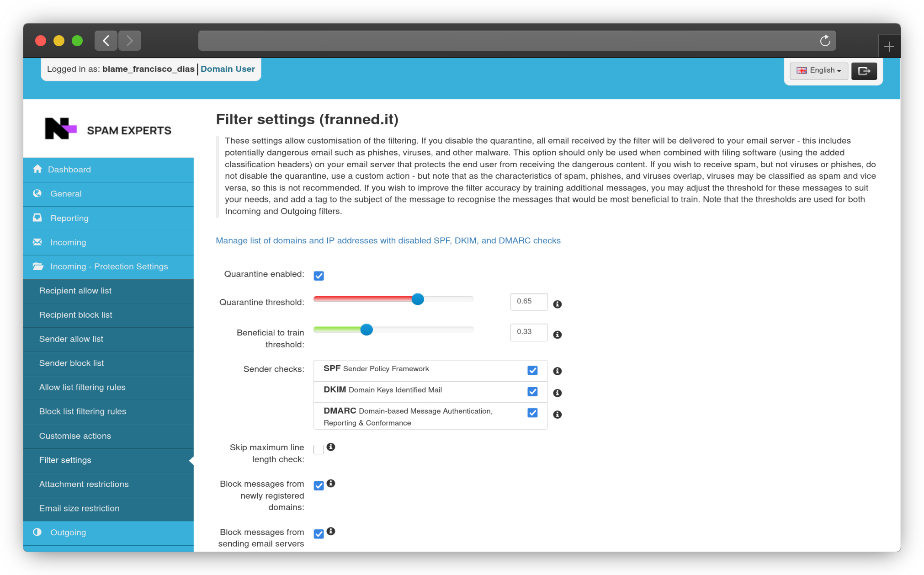Click the logout icon button

[x=864, y=71]
